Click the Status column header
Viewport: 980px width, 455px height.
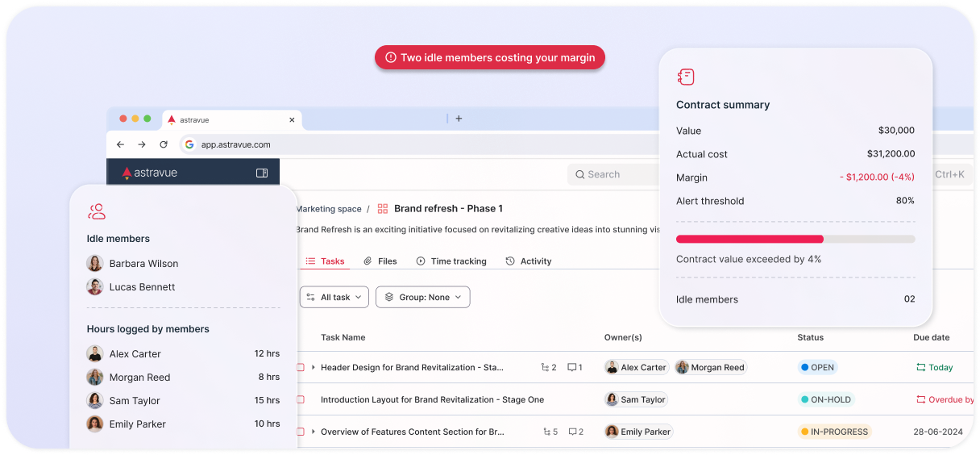pyautogui.click(x=810, y=337)
